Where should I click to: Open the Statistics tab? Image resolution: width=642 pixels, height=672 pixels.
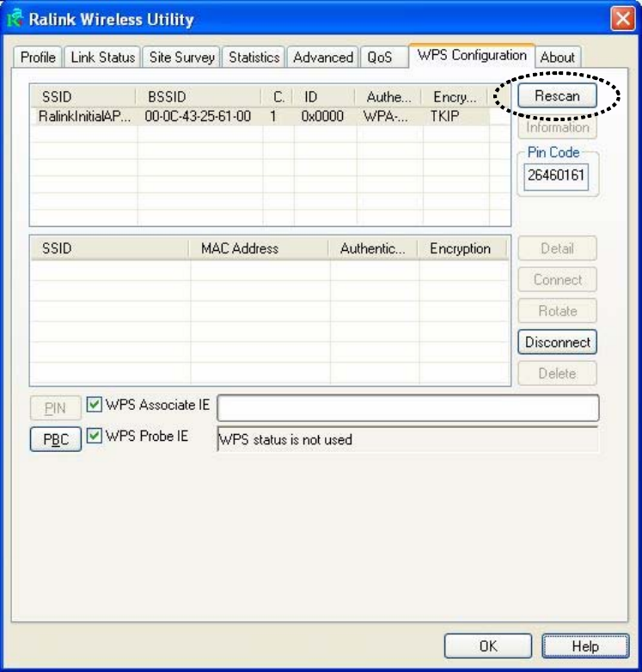point(254,57)
